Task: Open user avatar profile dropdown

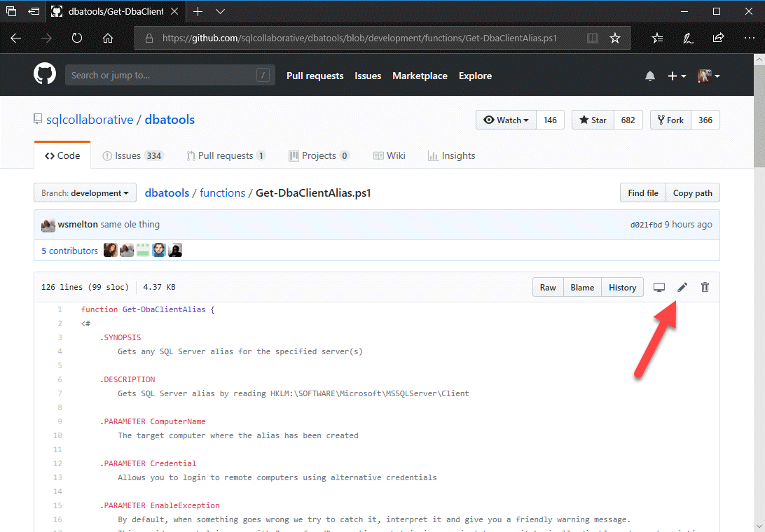Action: coord(709,76)
